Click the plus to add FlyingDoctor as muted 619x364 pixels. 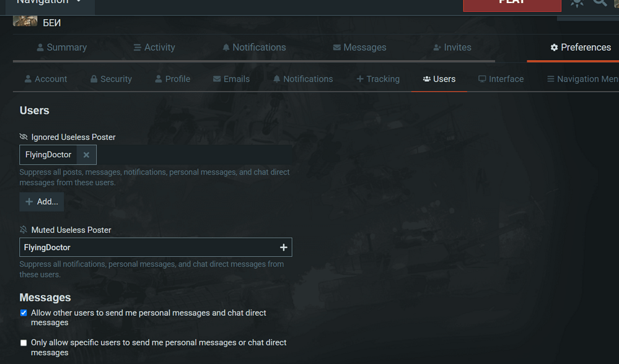(x=284, y=247)
